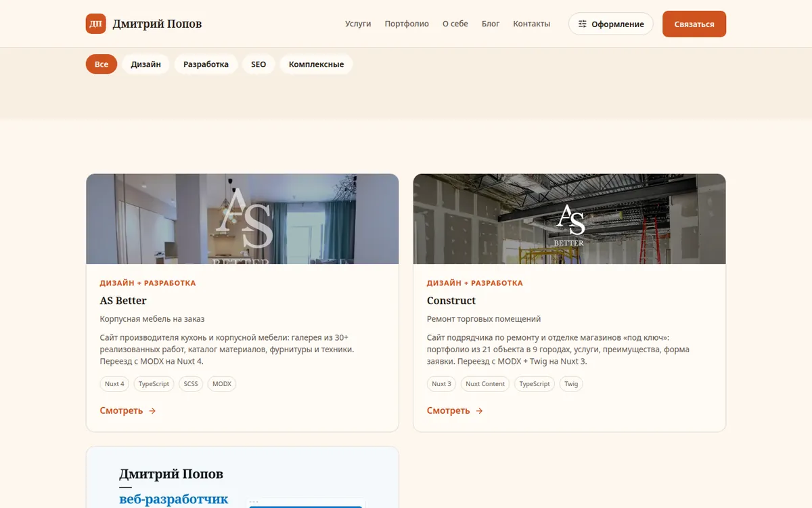Screen dimensions: 812x508
Task: Navigate to О себе page
Action: coord(455,24)
